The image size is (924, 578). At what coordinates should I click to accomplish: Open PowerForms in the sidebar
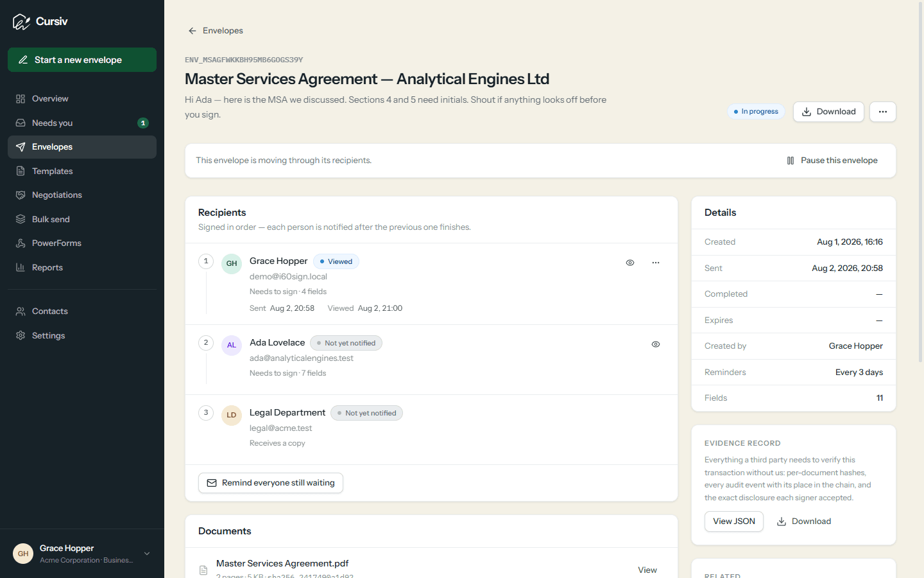[82, 243]
